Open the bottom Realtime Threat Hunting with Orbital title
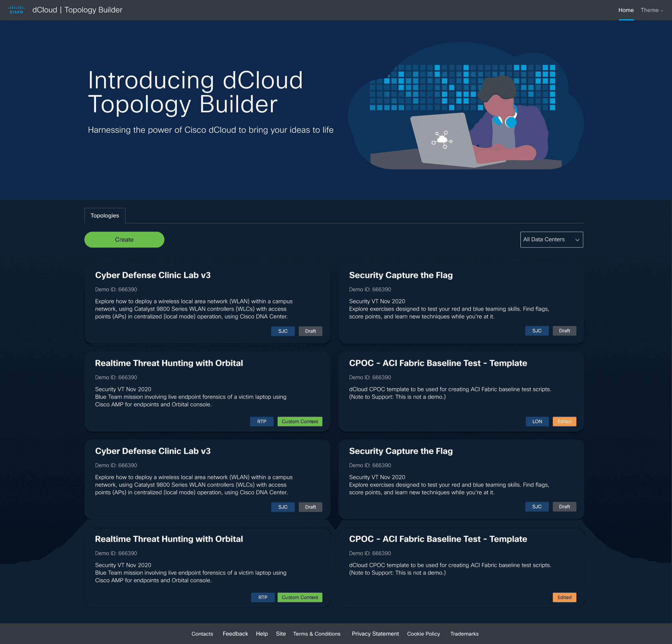Viewport: 672px width, 644px height. (169, 539)
